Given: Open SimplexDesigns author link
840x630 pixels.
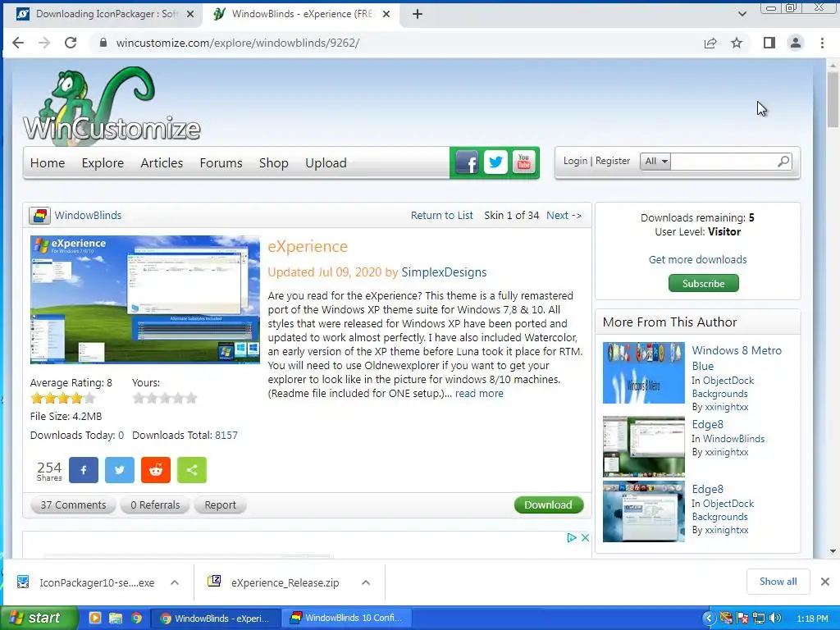Looking at the screenshot, I should coord(444,272).
